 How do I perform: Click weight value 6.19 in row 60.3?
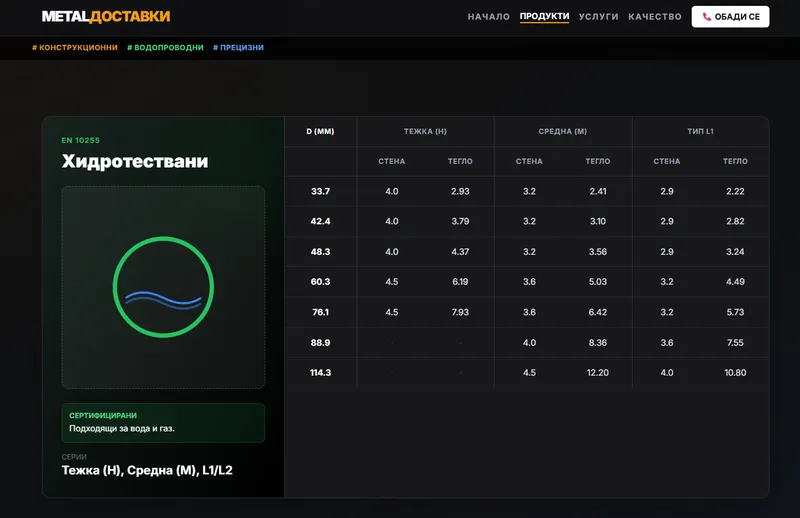pyautogui.click(x=460, y=282)
